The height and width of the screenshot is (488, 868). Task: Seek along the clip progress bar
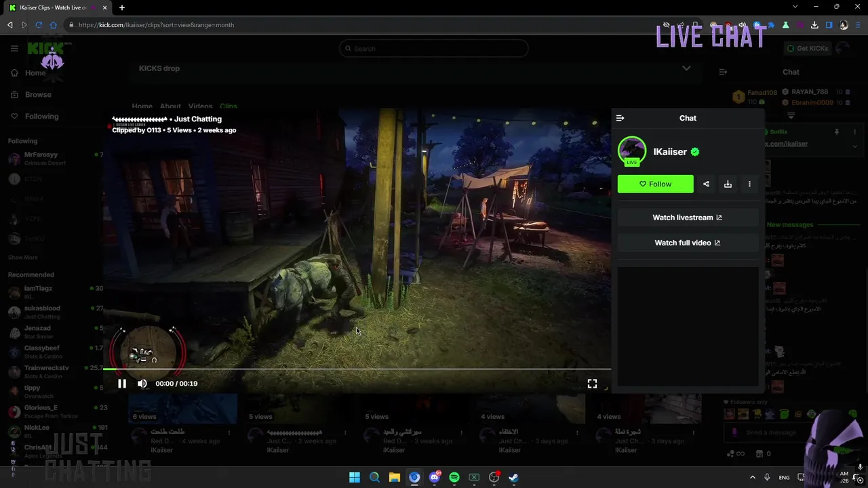[x=357, y=369]
